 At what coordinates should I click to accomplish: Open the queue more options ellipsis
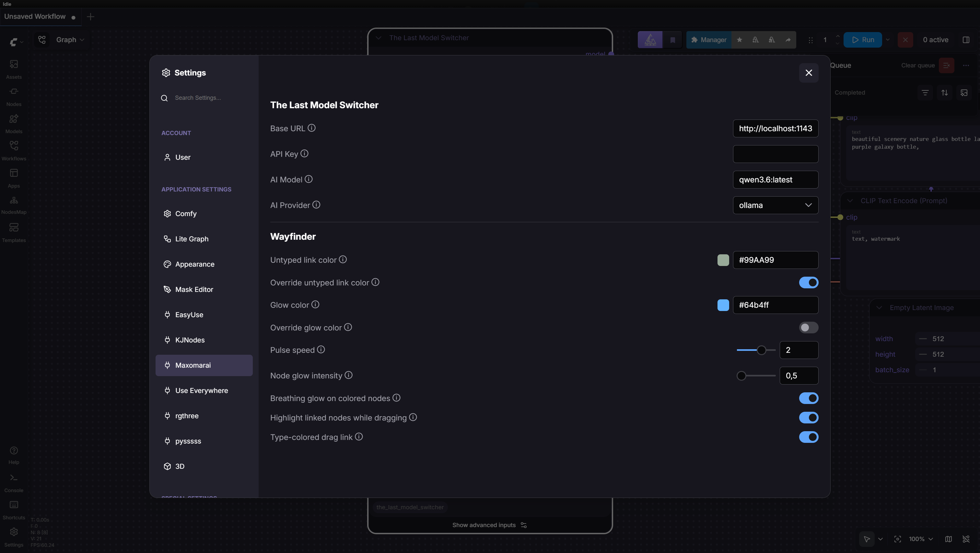pyautogui.click(x=965, y=65)
